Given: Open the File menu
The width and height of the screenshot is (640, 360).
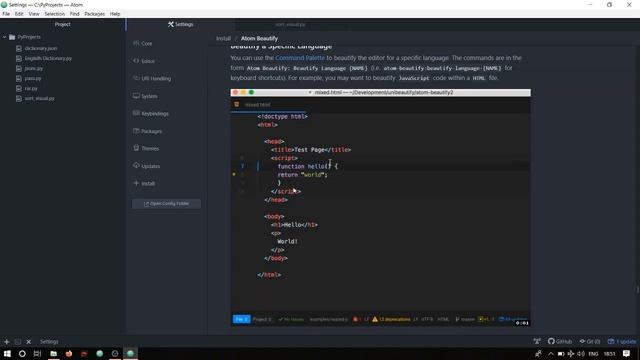Looking at the screenshot, I should click(x=6, y=14).
